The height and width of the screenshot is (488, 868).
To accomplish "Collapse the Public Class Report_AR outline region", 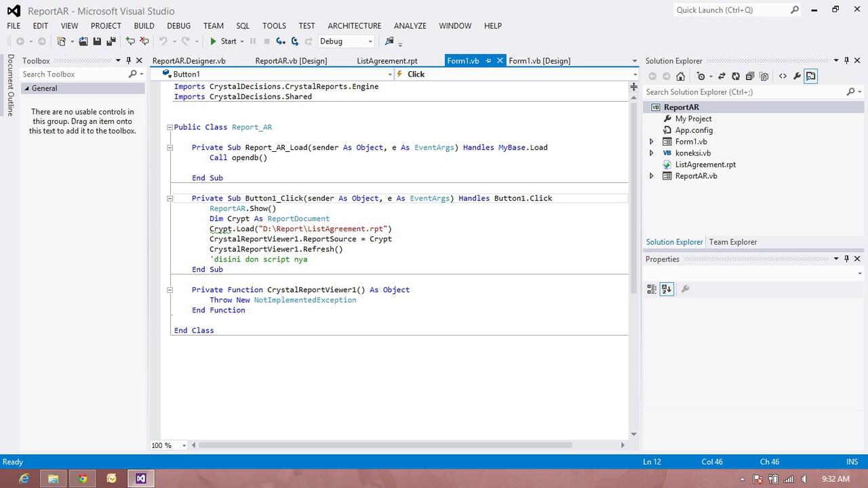I will [170, 127].
